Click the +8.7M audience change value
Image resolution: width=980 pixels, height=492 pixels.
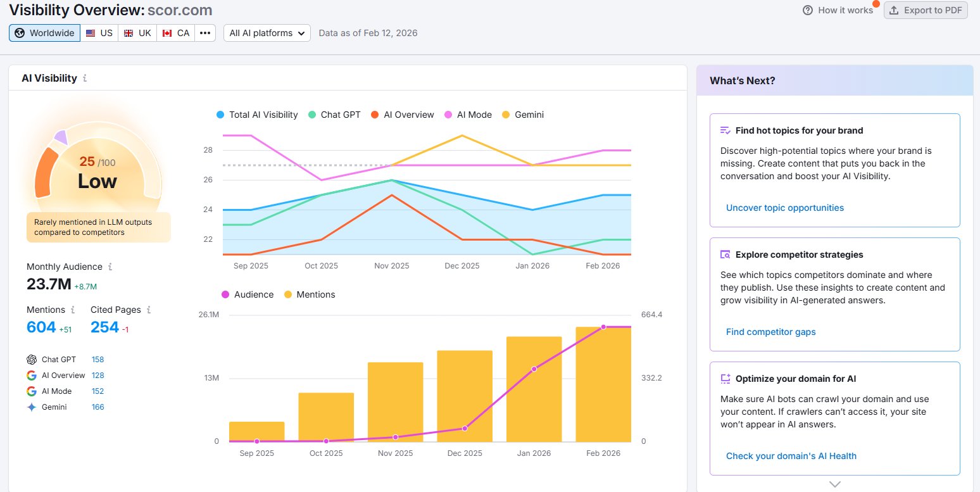(x=85, y=287)
